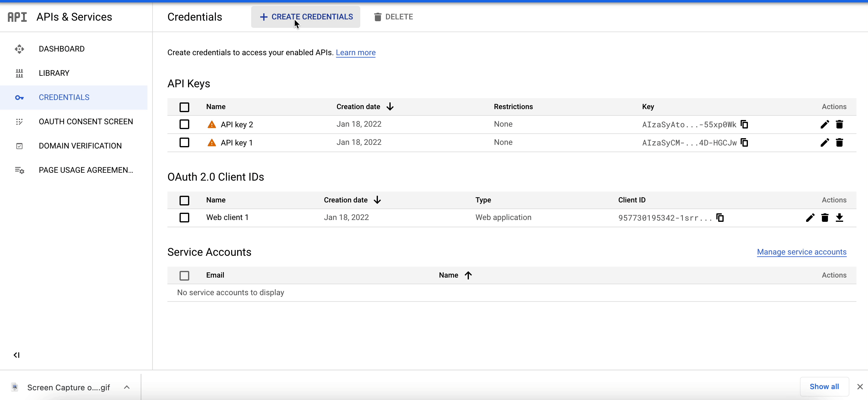
Task: Open the Create Credentials dropdown
Action: tap(306, 17)
